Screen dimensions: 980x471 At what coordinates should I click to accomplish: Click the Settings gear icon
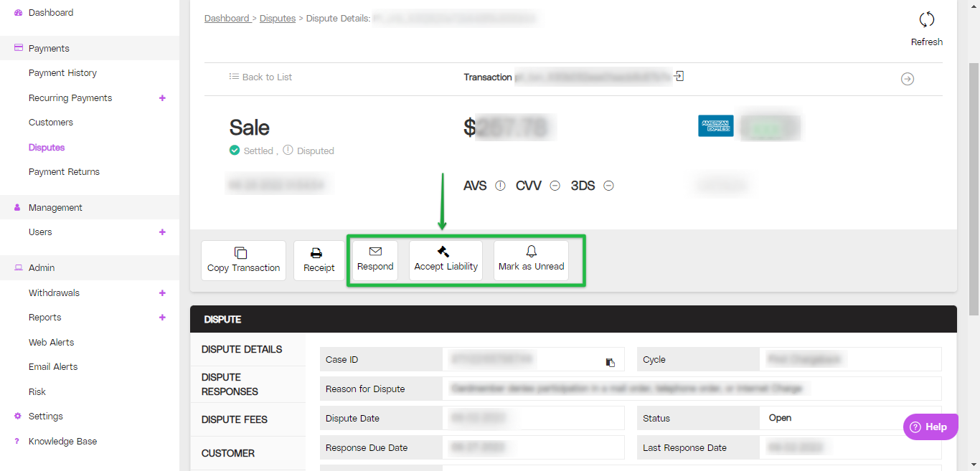coord(18,416)
